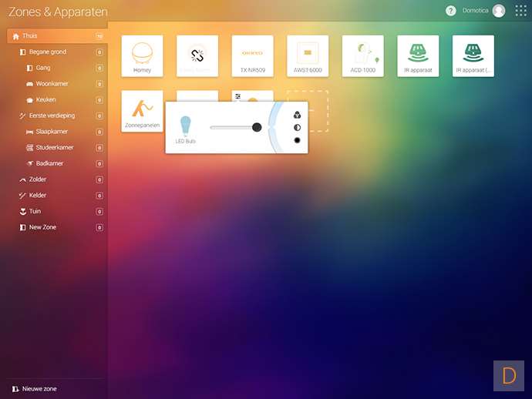Click the count badge next to Begane grond

point(99,52)
